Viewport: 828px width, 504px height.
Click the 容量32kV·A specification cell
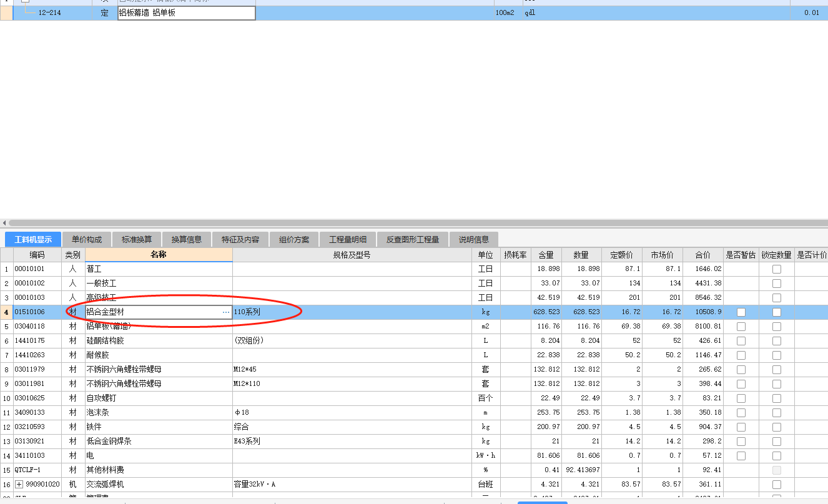[352, 485]
